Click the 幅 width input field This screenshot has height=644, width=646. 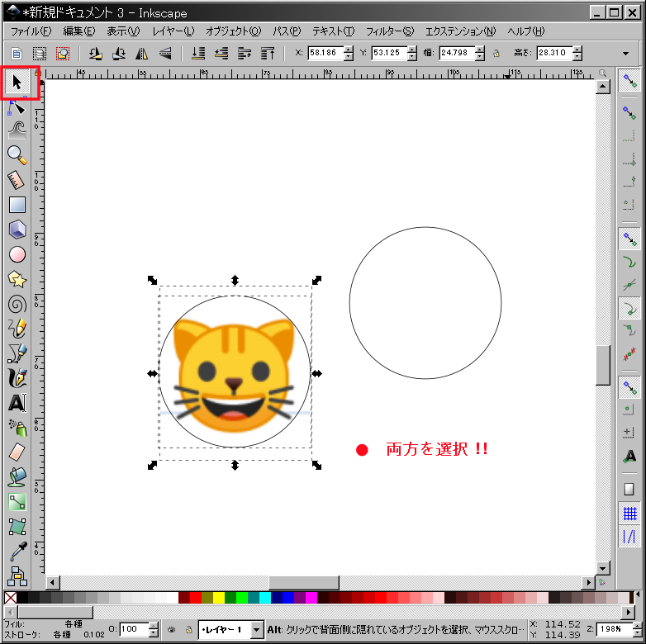pos(457,53)
